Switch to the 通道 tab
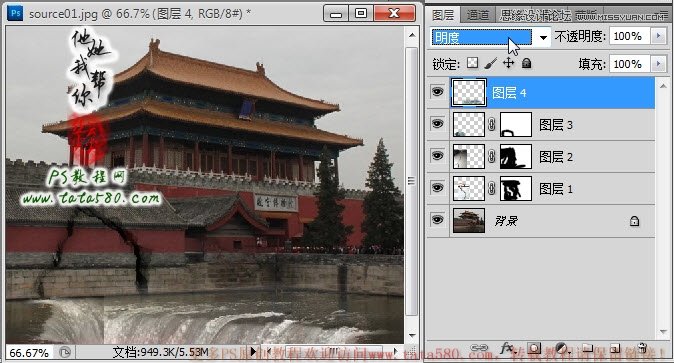The height and width of the screenshot is (363, 674). coord(478,15)
